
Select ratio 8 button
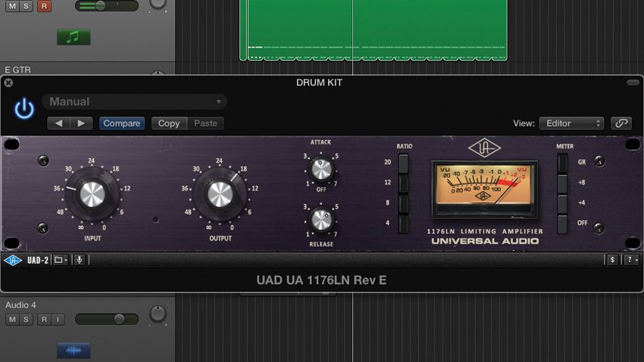pos(403,203)
